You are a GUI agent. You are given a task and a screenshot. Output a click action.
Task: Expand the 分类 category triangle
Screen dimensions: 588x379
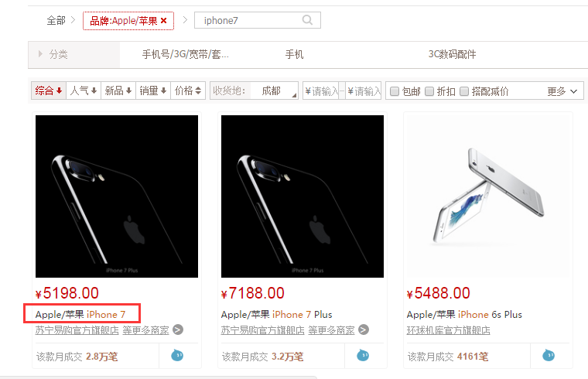click(x=40, y=54)
